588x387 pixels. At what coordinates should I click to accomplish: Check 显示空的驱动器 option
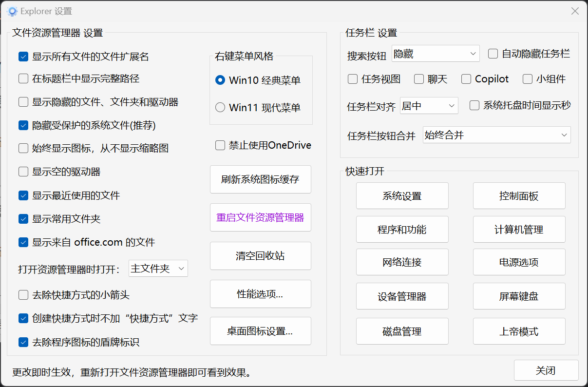pos(23,172)
